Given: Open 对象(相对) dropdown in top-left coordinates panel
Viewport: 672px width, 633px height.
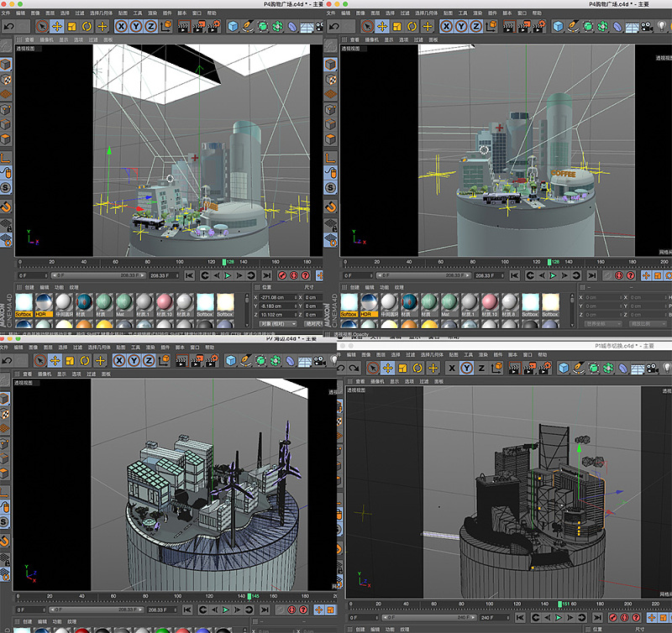Looking at the screenshot, I should coord(277,324).
